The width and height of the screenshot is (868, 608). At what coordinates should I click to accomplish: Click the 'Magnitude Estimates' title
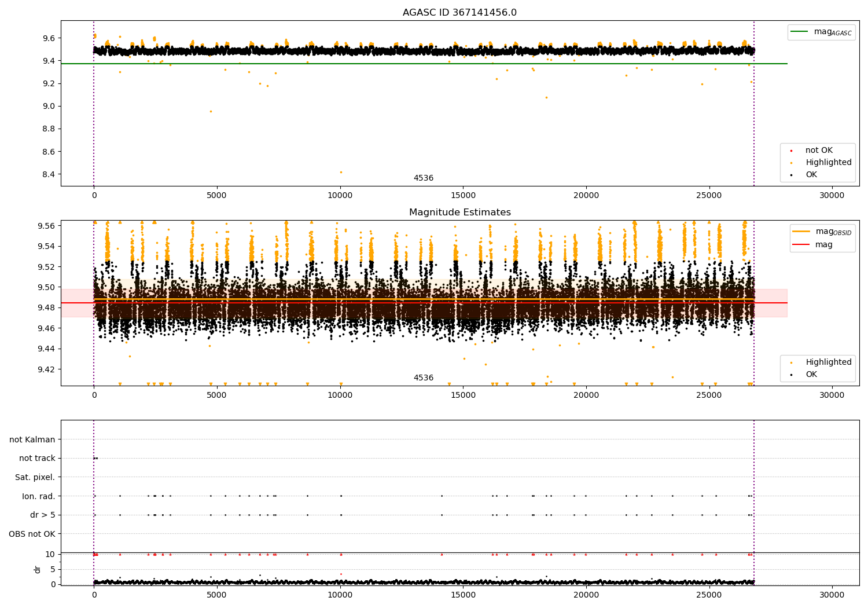click(x=459, y=213)
